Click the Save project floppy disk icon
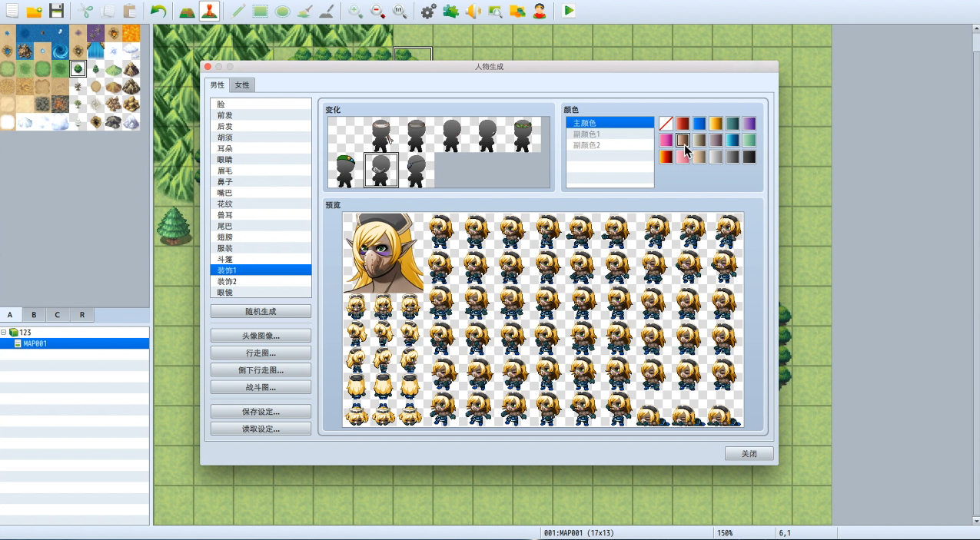Screen dimensions: 980x540 pyautogui.click(x=56, y=11)
